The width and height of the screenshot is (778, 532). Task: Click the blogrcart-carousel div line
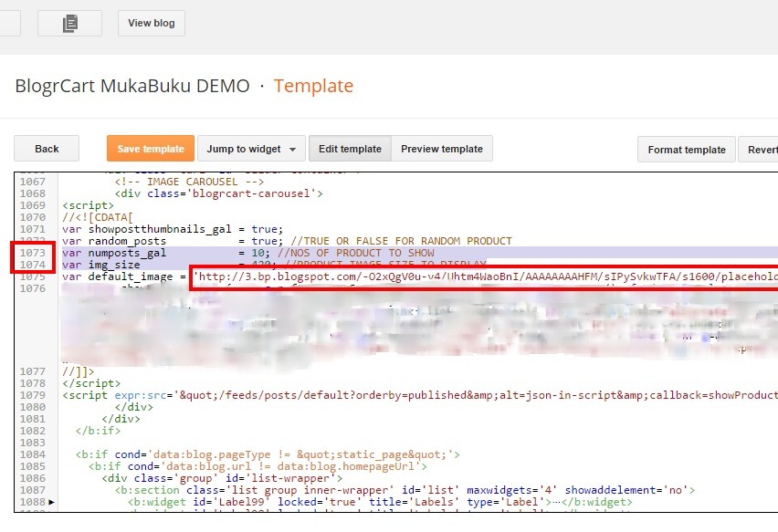[219, 193]
